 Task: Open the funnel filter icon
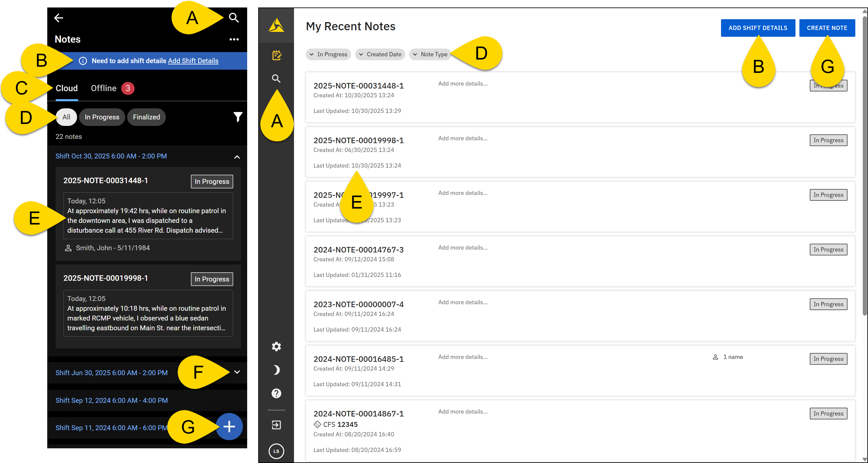click(237, 117)
